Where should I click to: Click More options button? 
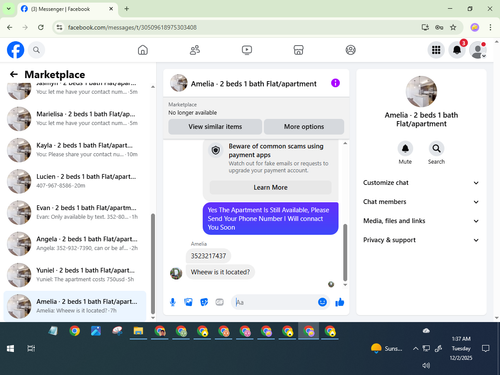tap(304, 127)
